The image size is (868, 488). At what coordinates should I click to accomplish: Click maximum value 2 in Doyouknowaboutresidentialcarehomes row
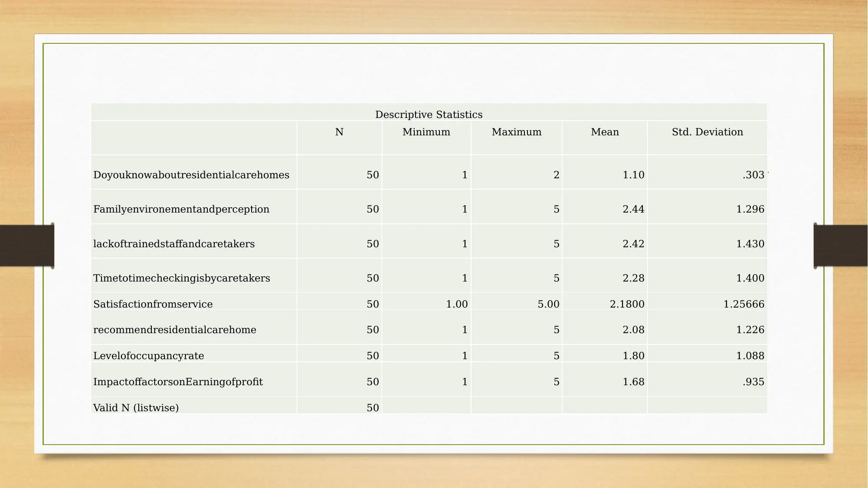coord(557,175)
